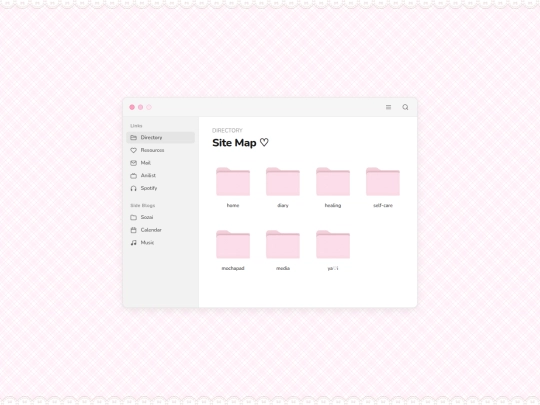Open the hamburger menu icon in the title bar
Image resolution: width=540 pixels, height=405 pixels.
388,107
